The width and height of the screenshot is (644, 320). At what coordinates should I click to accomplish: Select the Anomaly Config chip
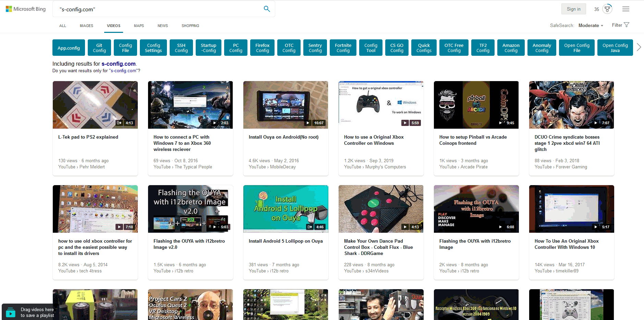(542, 48)
